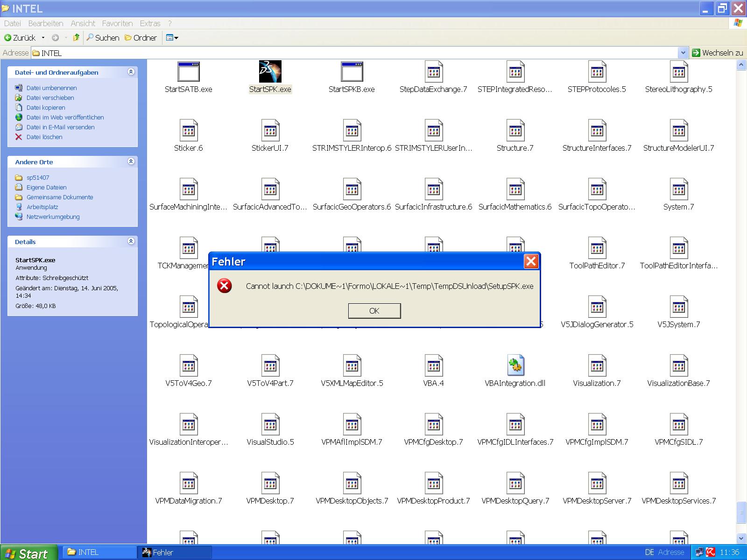The image size is (747, 560).
Task: Click the network tray icon
Action: [699, 553]
